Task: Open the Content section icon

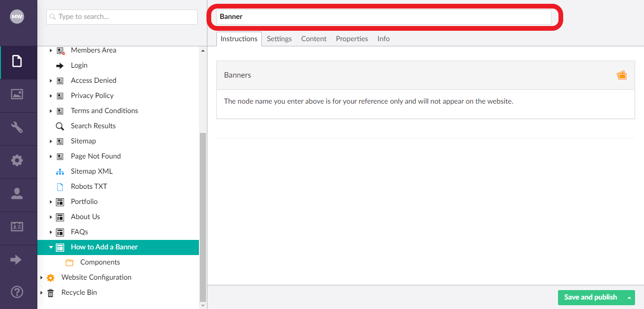Action: coord(17,62)
